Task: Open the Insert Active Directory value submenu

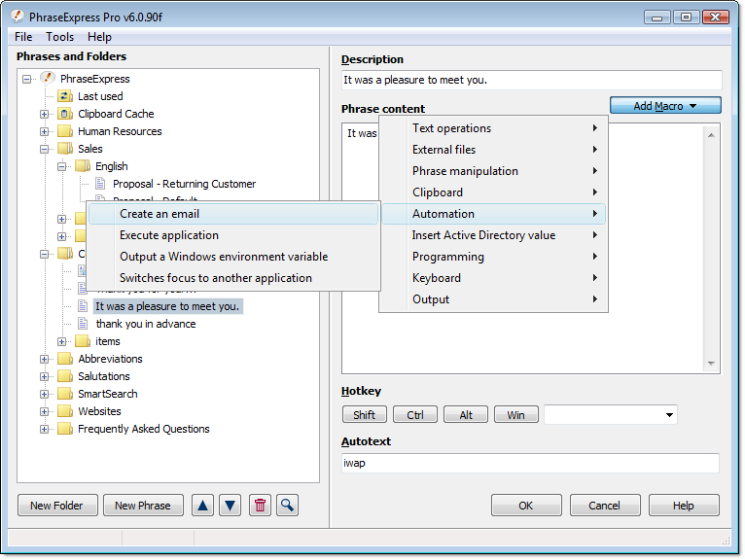Action: [493, 235]
